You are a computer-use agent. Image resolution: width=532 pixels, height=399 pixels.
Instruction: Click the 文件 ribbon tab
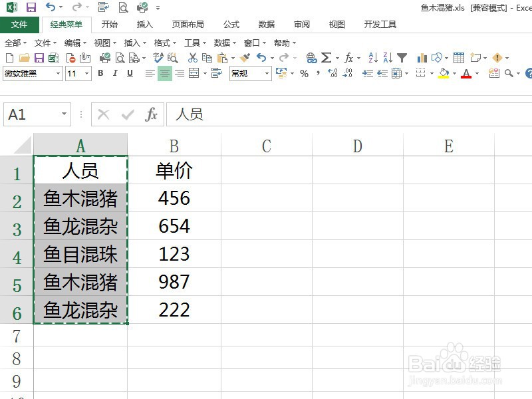click(20, 25)
